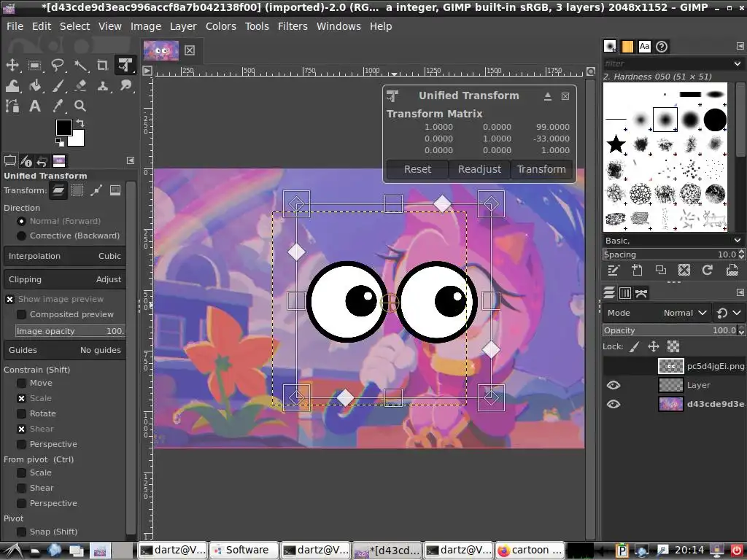Select the Crop tool
Screen dimensions: 747x560
pos(102,65)
